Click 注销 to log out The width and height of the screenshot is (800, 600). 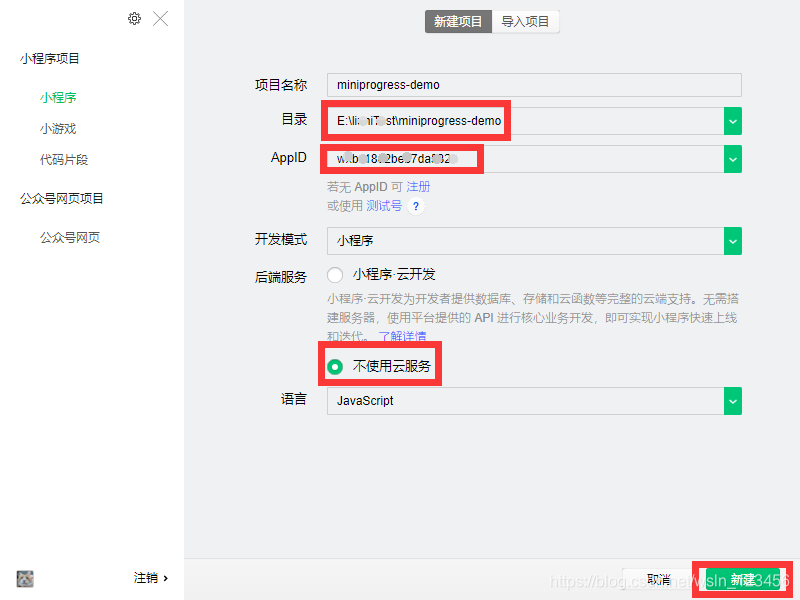point(145,578)
